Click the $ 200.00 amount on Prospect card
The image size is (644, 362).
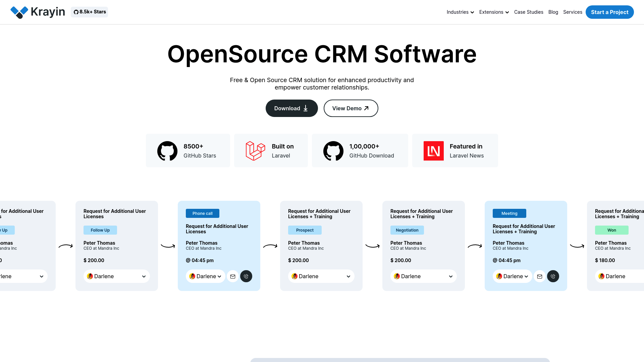(299, 260)
